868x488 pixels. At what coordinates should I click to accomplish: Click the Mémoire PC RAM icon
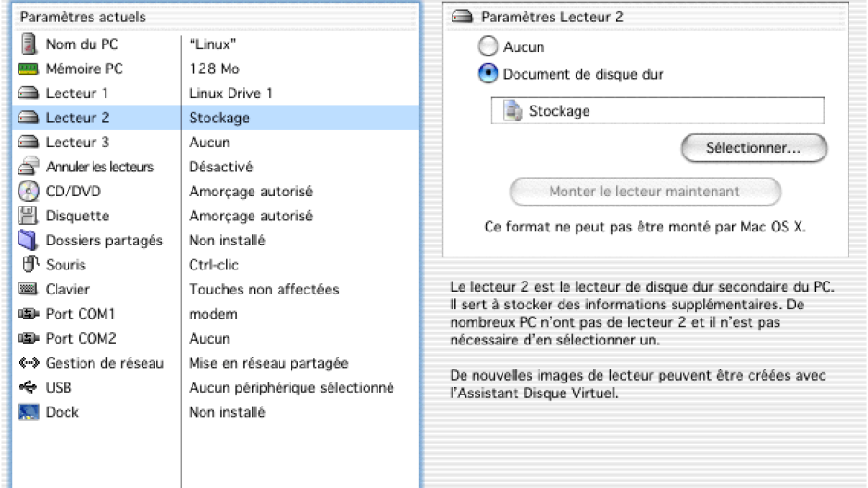click(29, 69)
